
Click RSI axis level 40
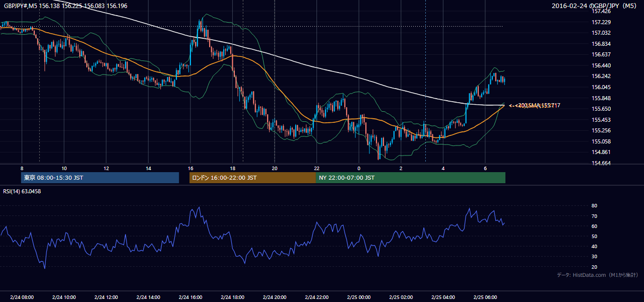coord(595,247)
